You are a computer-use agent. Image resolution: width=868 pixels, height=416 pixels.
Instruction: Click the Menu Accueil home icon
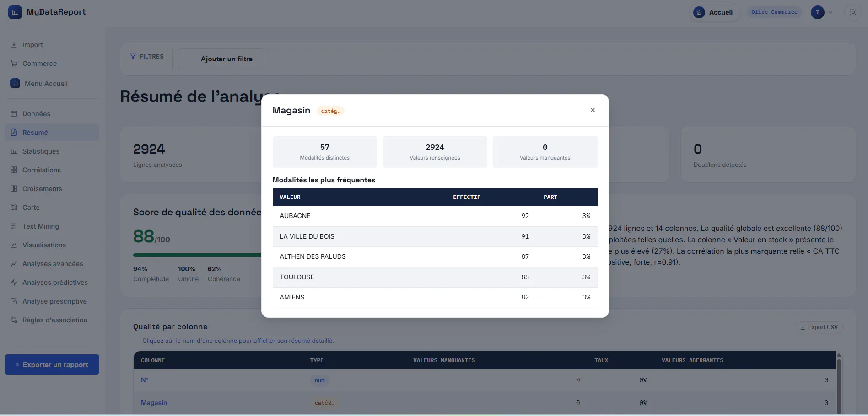click(x=15, y=84)
